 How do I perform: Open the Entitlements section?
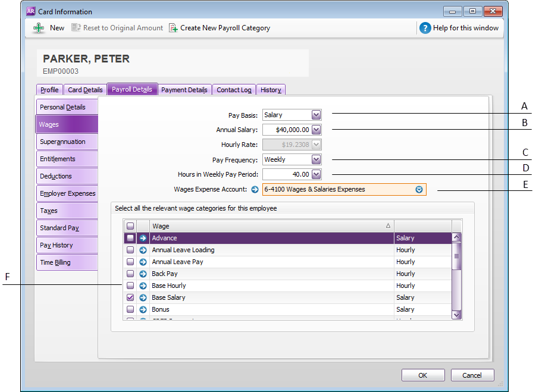pos(67,159)
